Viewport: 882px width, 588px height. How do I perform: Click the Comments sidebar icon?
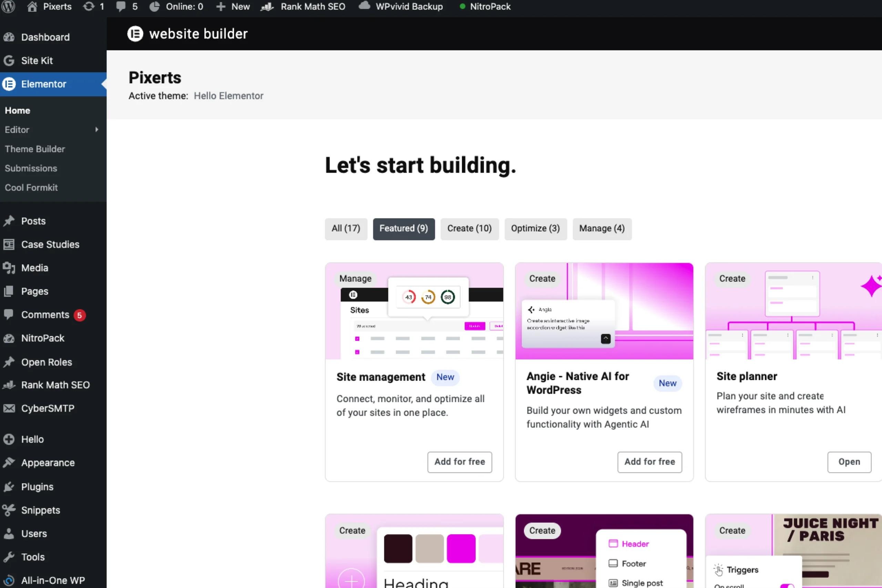9,314
